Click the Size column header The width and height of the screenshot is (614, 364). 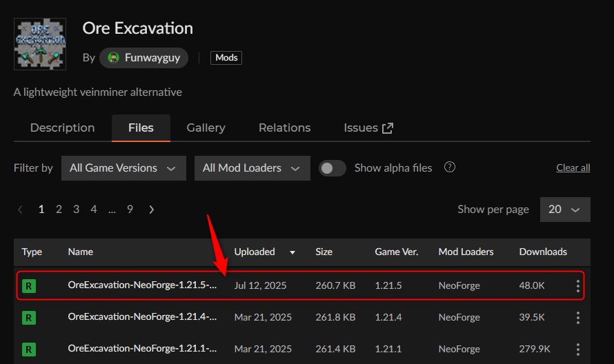(324, 252)
